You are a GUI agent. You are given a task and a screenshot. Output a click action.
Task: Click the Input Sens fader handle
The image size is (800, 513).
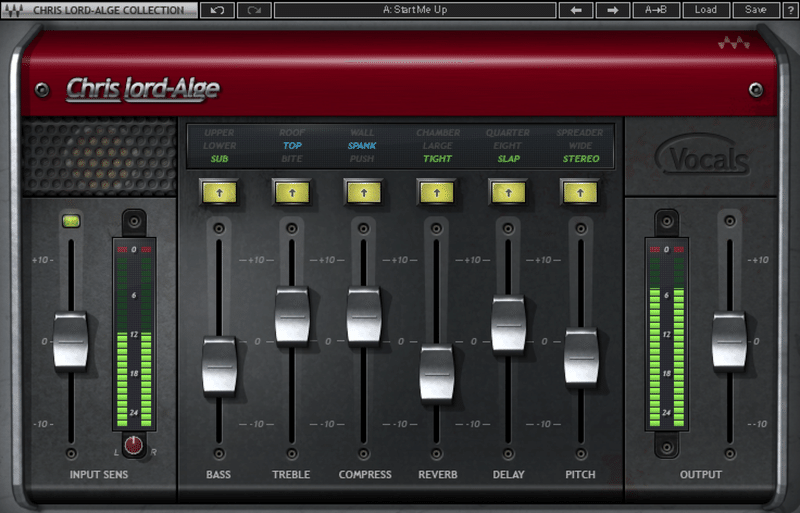pyautogui.click(x=70, y=340)
